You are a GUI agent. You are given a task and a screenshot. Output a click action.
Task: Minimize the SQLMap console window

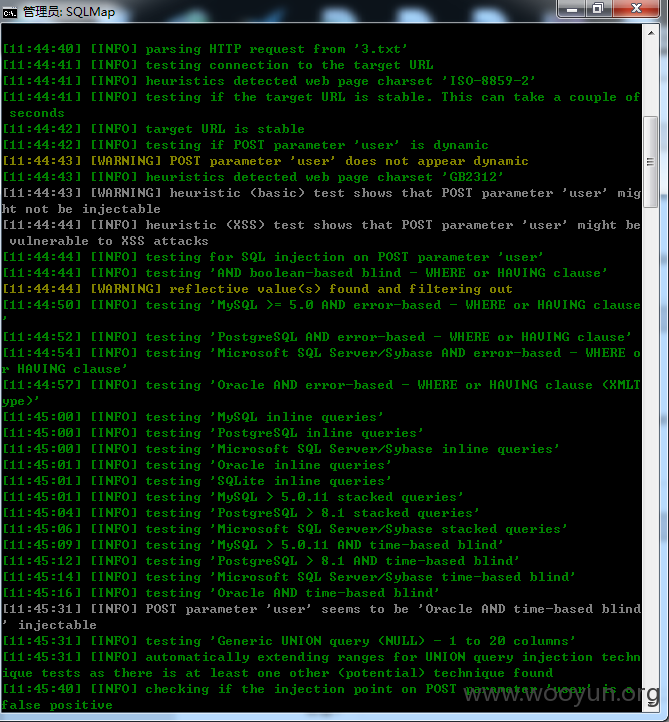(x=571, y=9)
